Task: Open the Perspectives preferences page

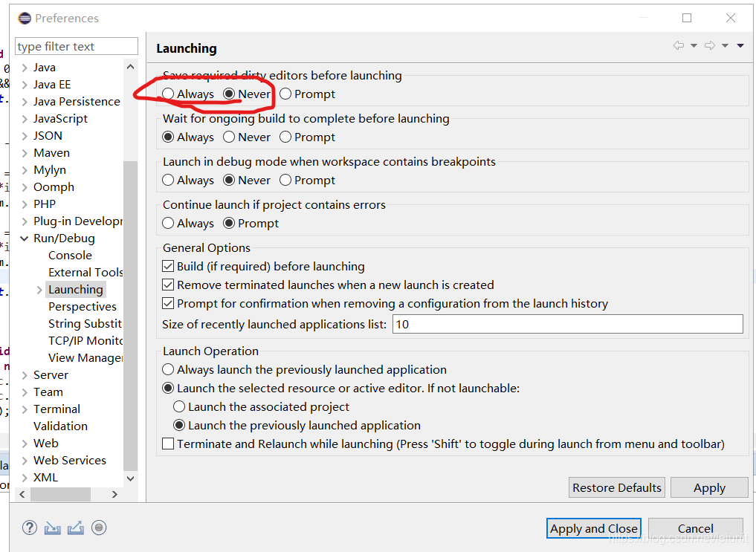Action: pyautogui.click(x=83, y=306)
